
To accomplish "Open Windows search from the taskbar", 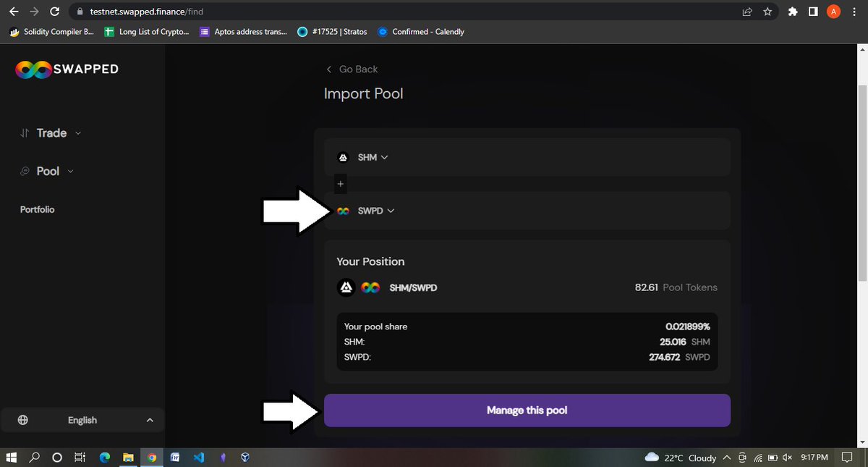I will (34, 458).
